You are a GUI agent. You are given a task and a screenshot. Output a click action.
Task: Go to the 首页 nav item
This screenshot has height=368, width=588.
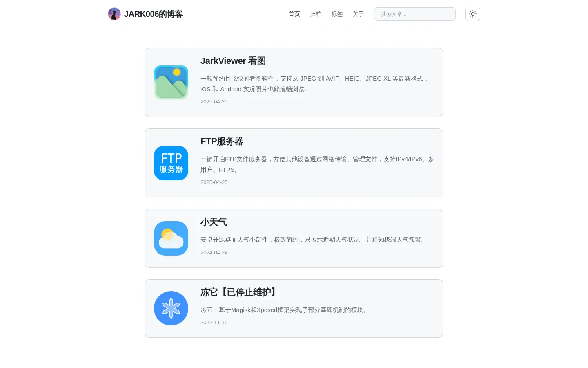(294, 14)
